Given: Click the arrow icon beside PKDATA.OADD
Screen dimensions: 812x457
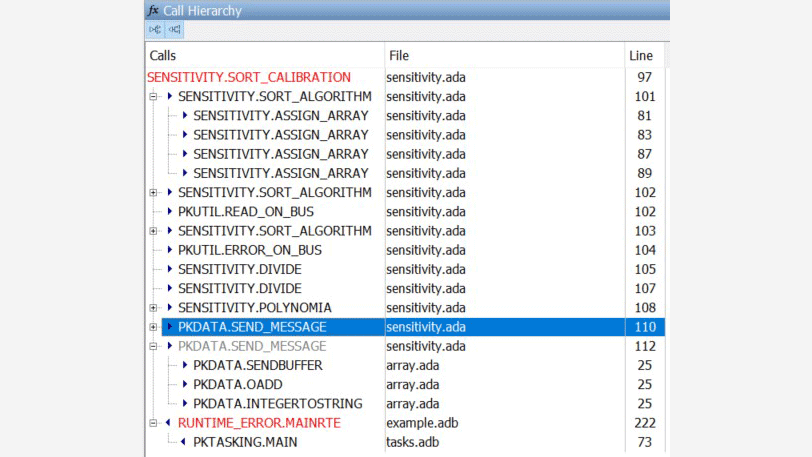Looking at the screenshot, I should [184, 385].
